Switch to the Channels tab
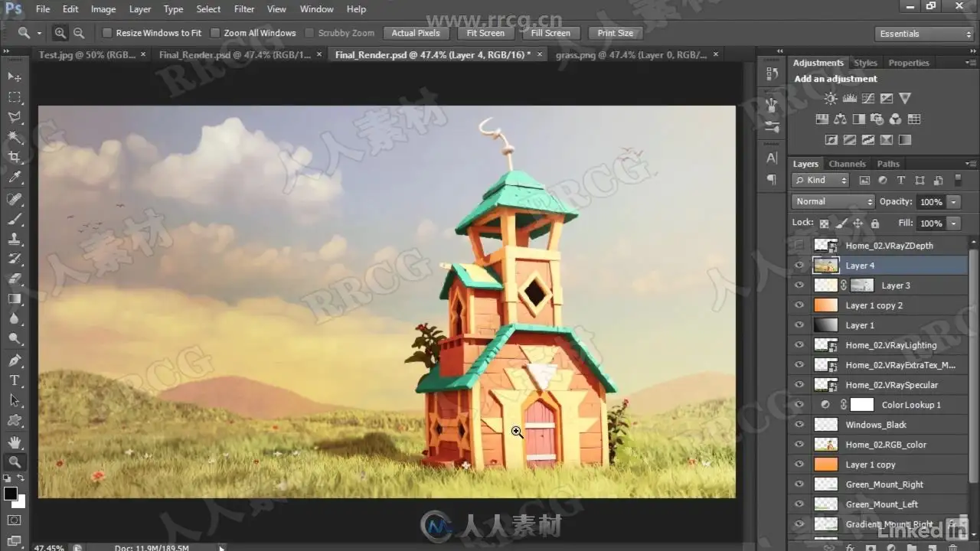980x551 pixels. click(847, 164)
